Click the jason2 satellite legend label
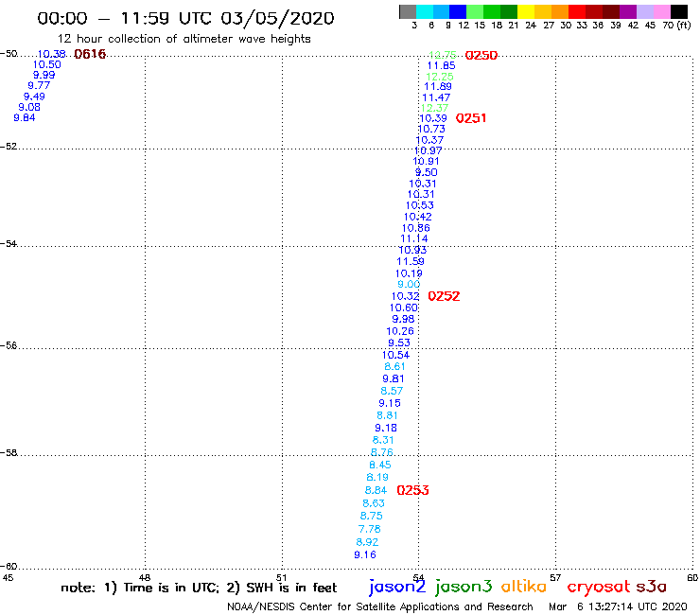The height and width of the screenshot is (615, 700). pos(397,588)
